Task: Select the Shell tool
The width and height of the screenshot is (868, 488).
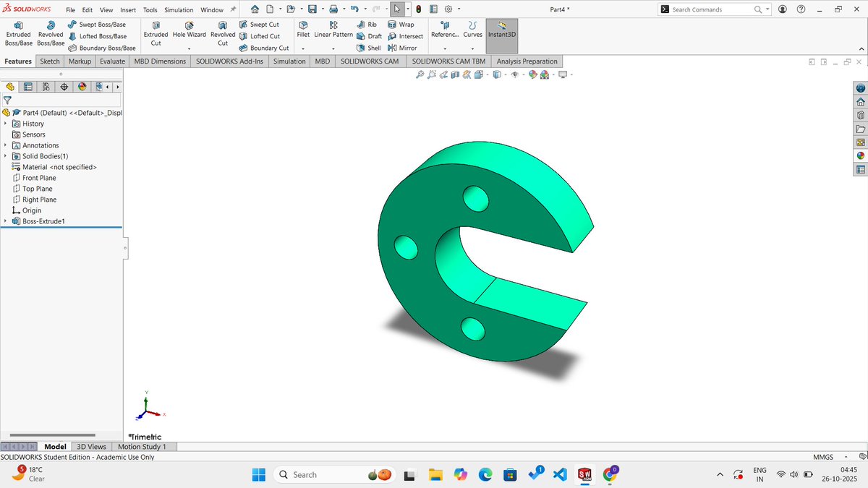Action: (x=369, y=48)
